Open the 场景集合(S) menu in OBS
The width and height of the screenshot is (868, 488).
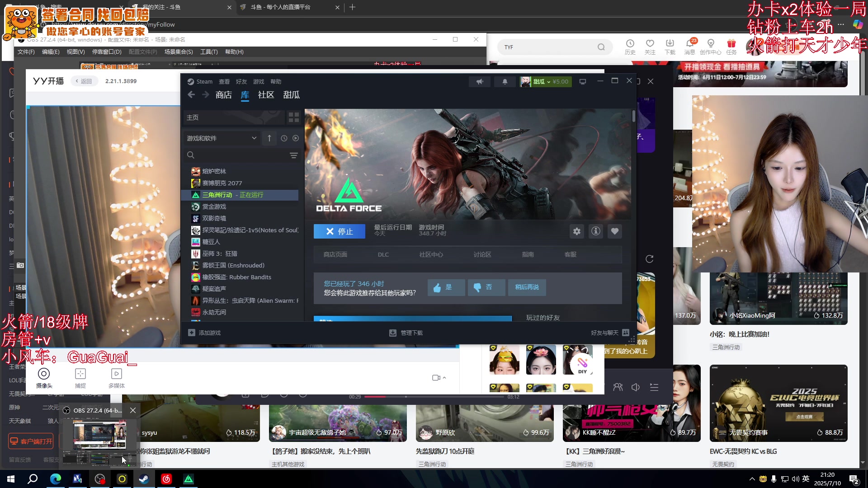pos(179,52)
